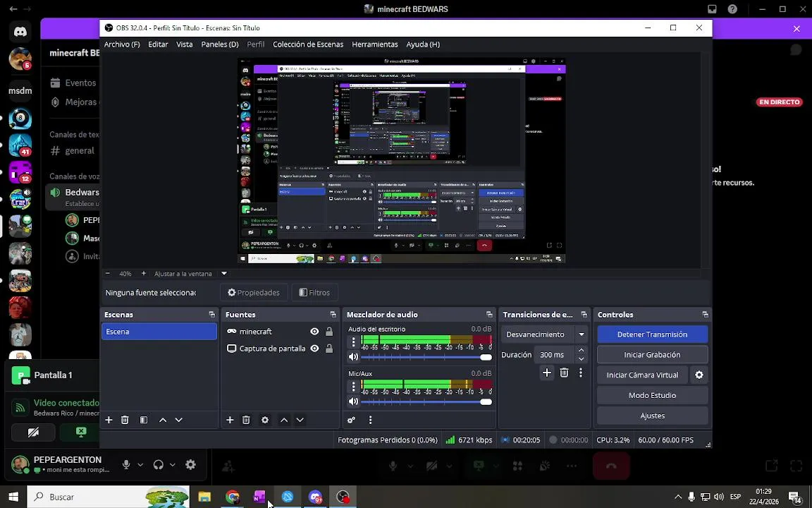
Task: Open Desvanecimiento transition dropdown
Action: [x=582, y=334]
